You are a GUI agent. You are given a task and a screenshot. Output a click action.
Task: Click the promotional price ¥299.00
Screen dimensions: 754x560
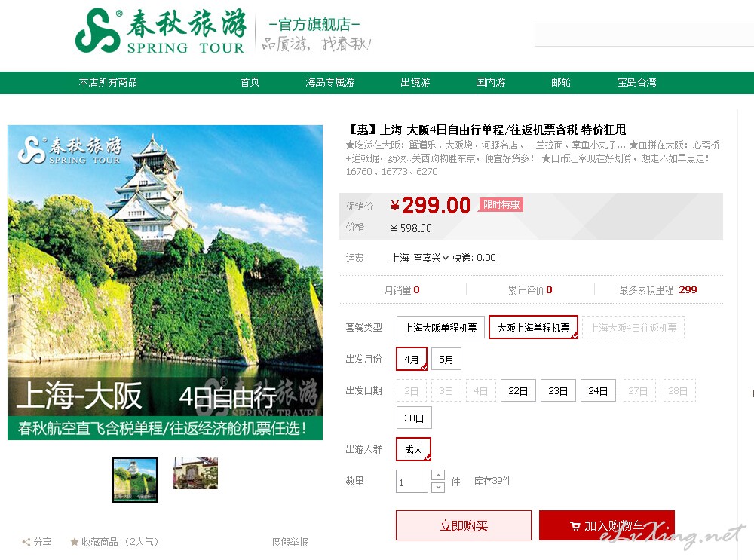pos(431,206)
